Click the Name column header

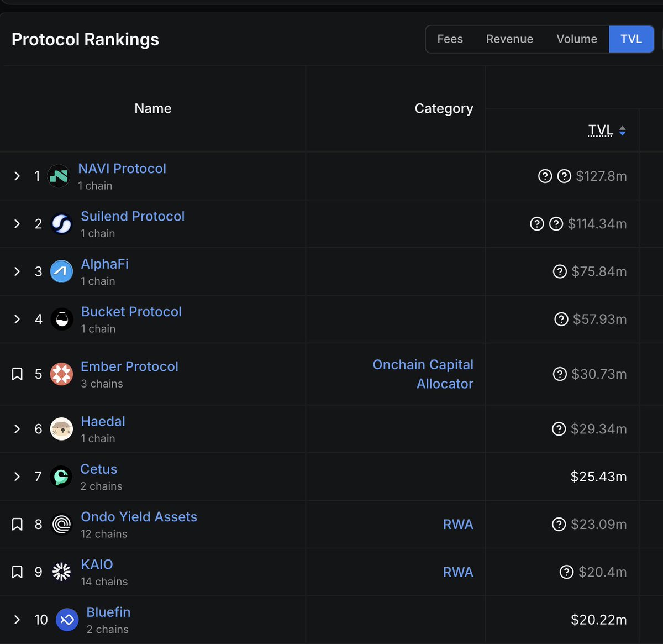tap(153, 108)
